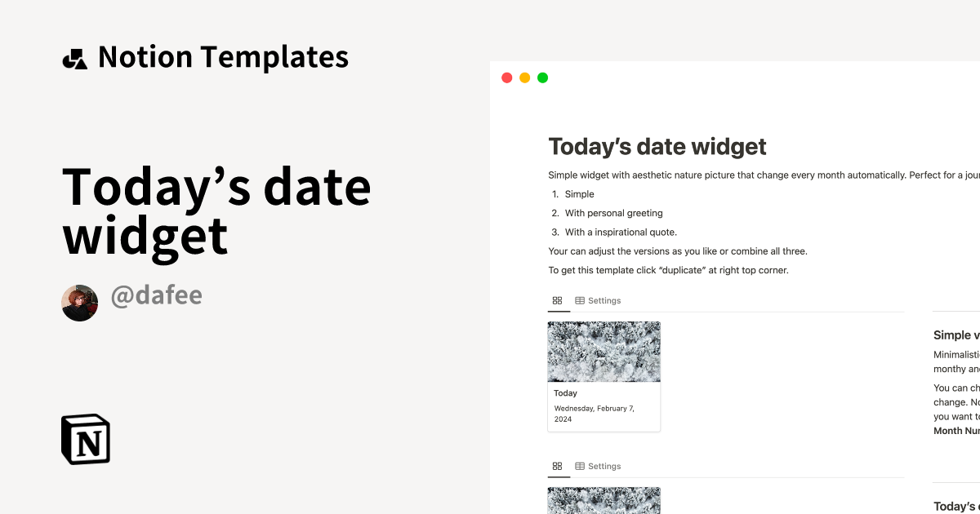Open the @dafee profile link

click(x=157, y=295)
